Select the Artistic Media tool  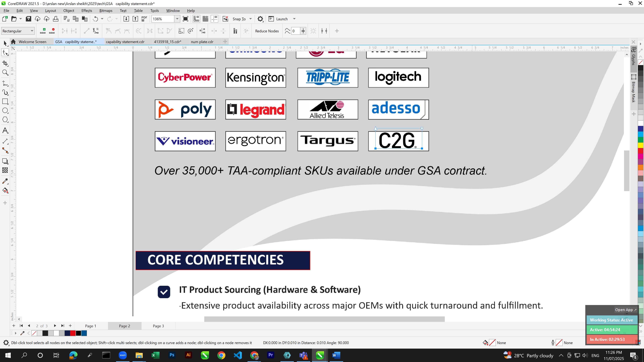pos(5,92)
